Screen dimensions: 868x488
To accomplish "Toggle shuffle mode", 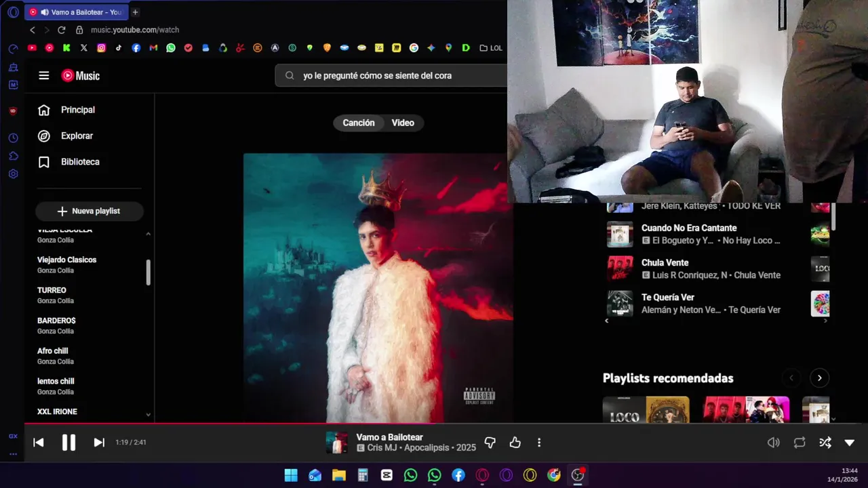I will 825,443.
